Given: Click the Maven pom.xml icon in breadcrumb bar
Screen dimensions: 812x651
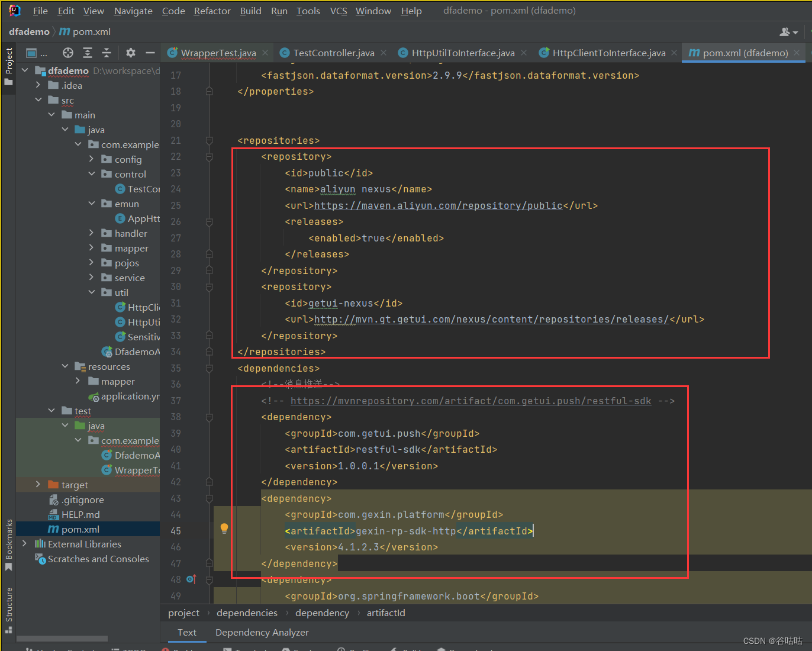Looking at the screenshot, I should pos(65,31).
